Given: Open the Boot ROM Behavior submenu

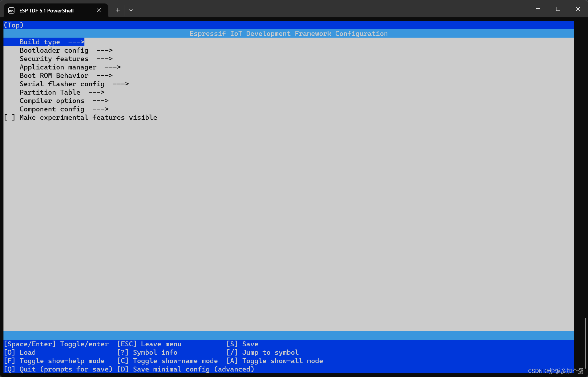Looking at the screenshot, I should tap(66, 76).
